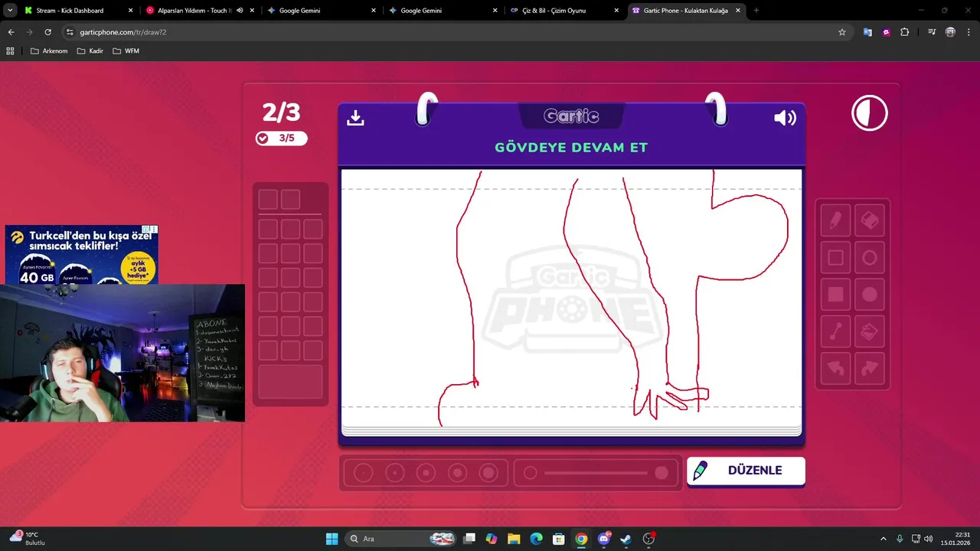This screenshot has width=980, height=551.
Task: Redo the last undone stroke
Action: 869,368
